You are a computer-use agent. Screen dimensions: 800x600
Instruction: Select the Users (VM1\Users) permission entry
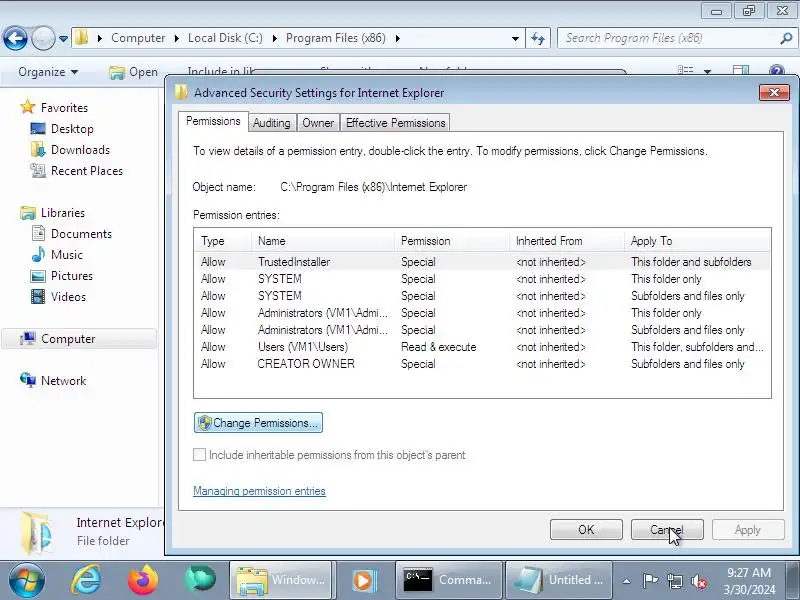(x=482, y=347)
